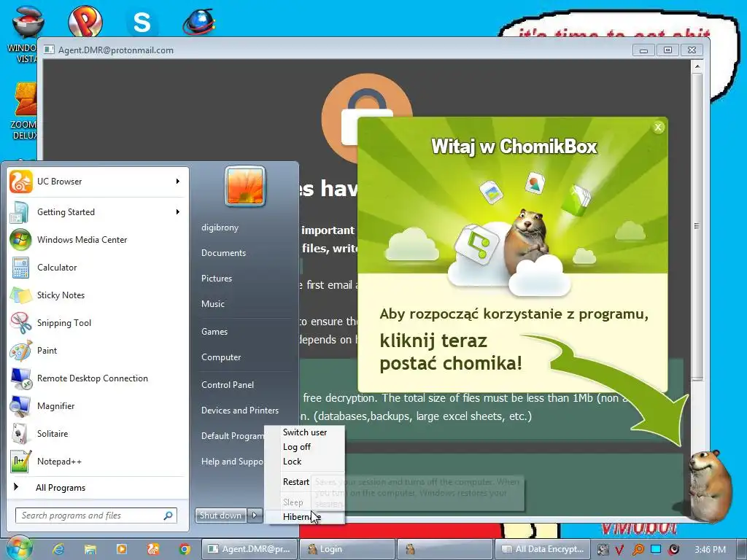The image size is (747, 560).
Task: Click the first system tray icon
Action: click(x=603, y=550)
